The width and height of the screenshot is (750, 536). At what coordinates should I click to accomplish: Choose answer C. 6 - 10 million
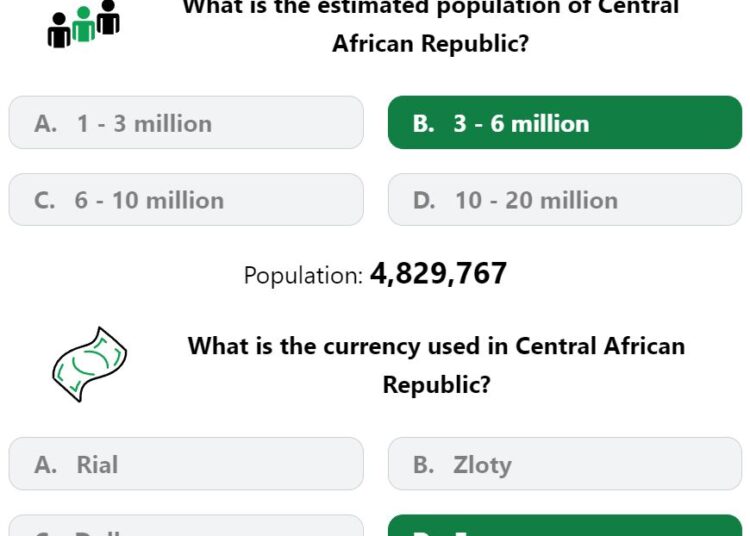pyautogui.click(x=186, y=200)
